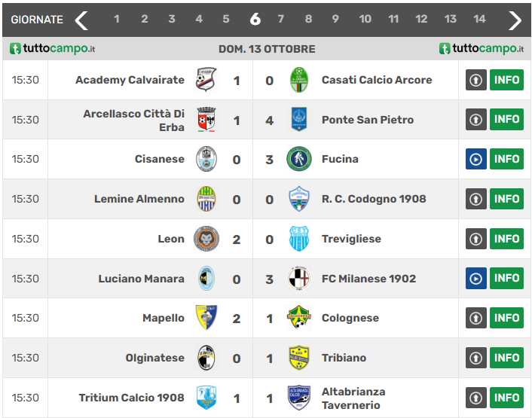Open INFO for Arcellasco Città Di Erba match
The width and height of the screenshot is (532, 418).
(x=506, y=119)
